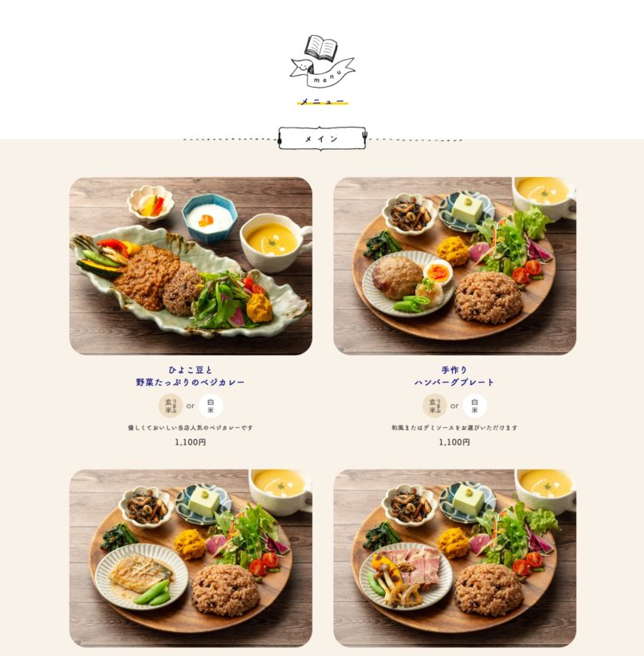Click the veggie curry description text
The image size is (644, 656).
click(x=190, y=427)
